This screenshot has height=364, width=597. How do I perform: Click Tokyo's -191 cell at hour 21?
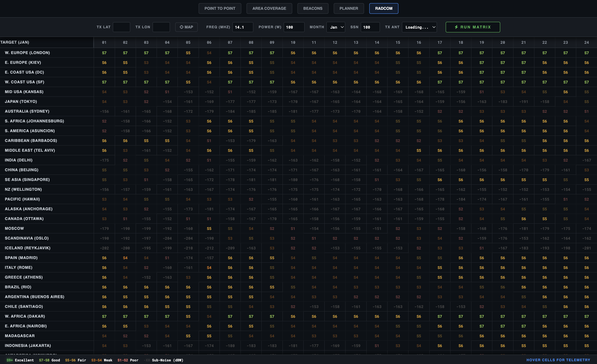point(524,102)
